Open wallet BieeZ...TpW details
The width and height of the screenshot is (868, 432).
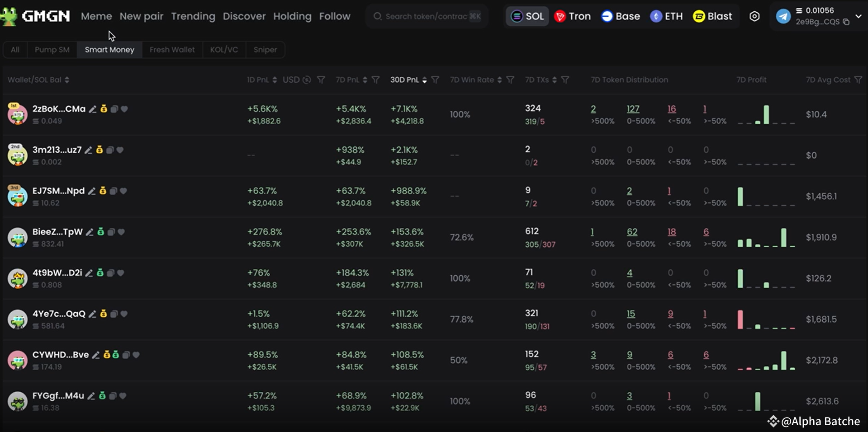[x=58, y=231]
